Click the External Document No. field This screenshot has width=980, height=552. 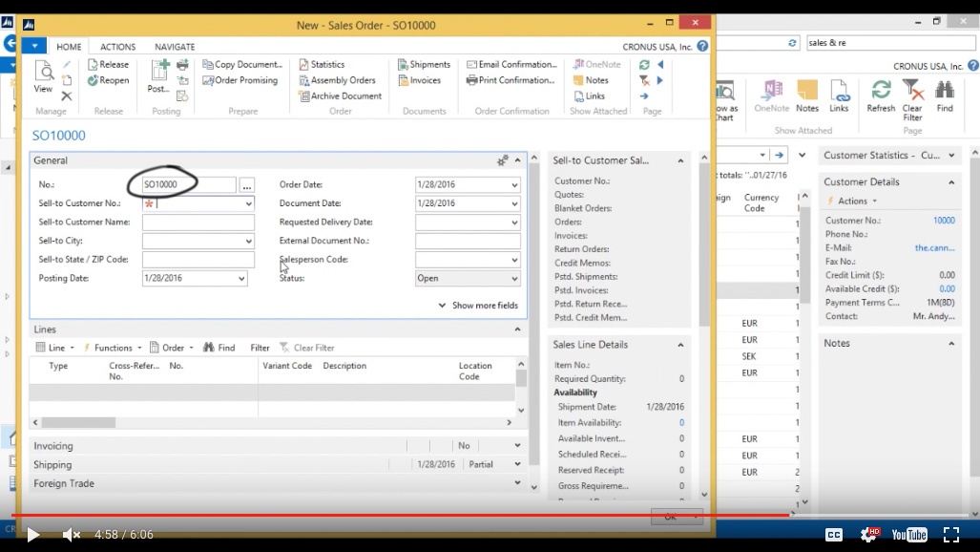coord(468,241)
